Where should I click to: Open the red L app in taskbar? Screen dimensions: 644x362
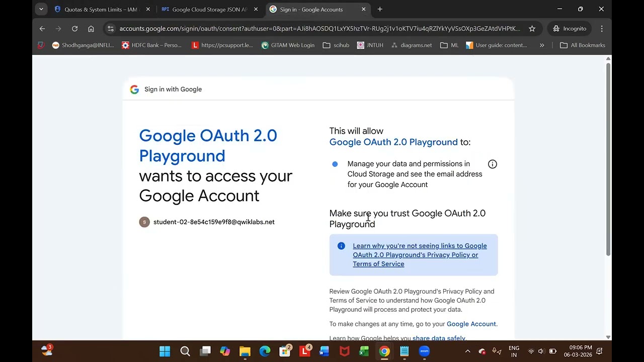[304, 351]
